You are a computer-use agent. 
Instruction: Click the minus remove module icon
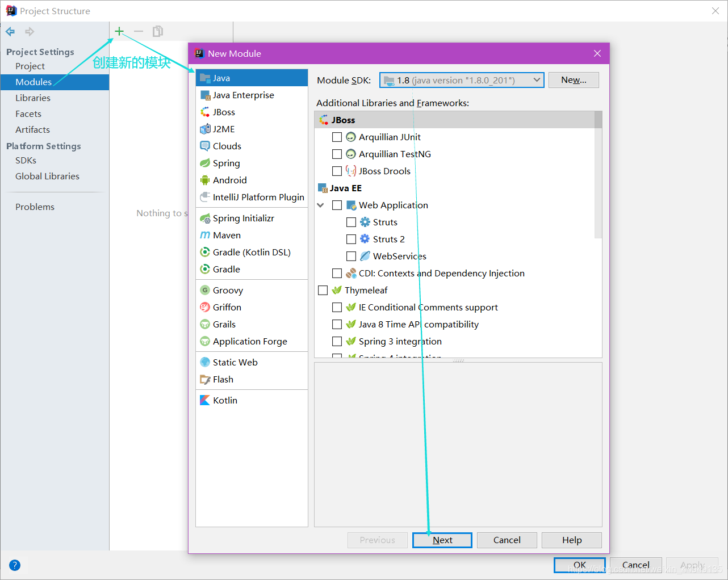[x=139, y=31]
